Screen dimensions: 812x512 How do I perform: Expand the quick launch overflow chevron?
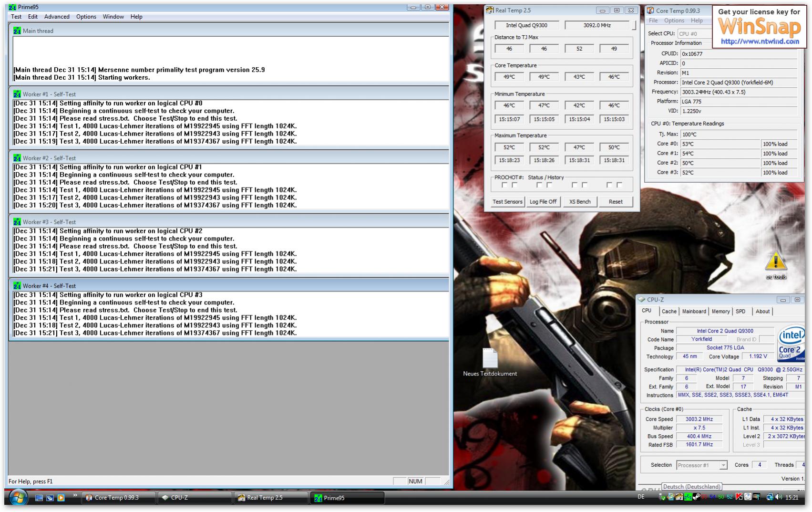[75, 495]
